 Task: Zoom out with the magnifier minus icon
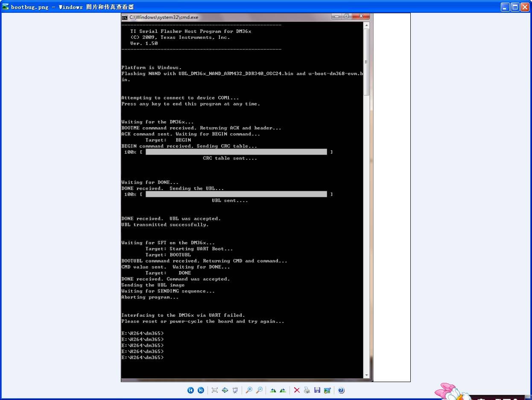(x=259, y=390)
